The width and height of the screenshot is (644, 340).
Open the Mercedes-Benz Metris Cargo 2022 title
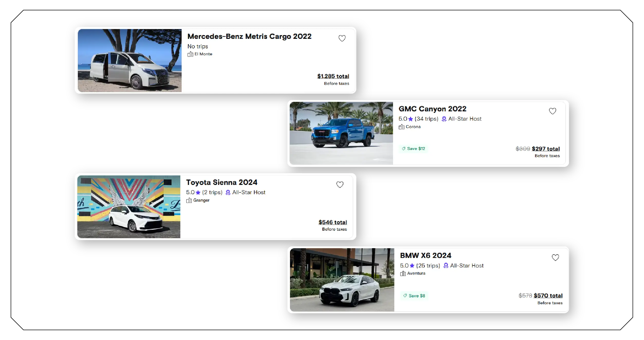pyautogui.click(x=249, y=37)
